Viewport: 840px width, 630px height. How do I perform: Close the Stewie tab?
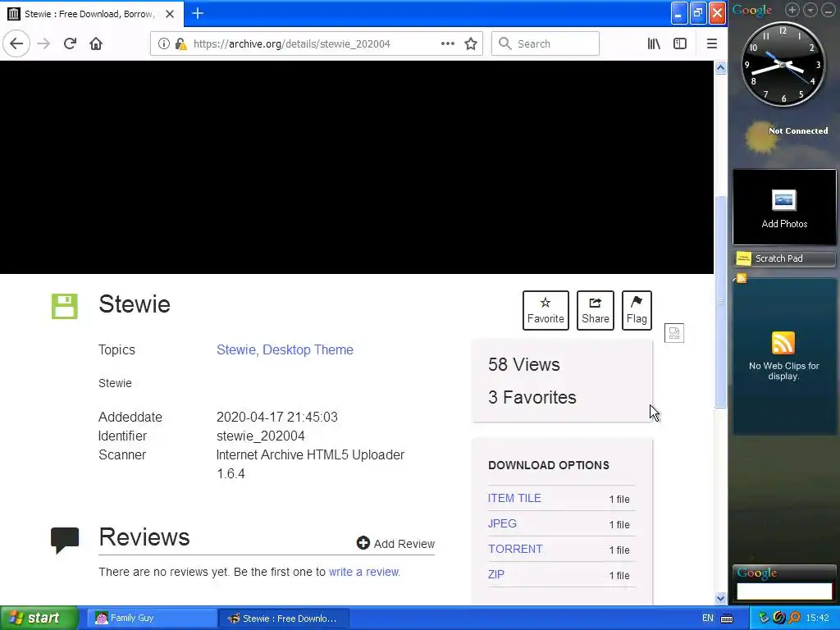pyautogui.click(x=170, y=14)
